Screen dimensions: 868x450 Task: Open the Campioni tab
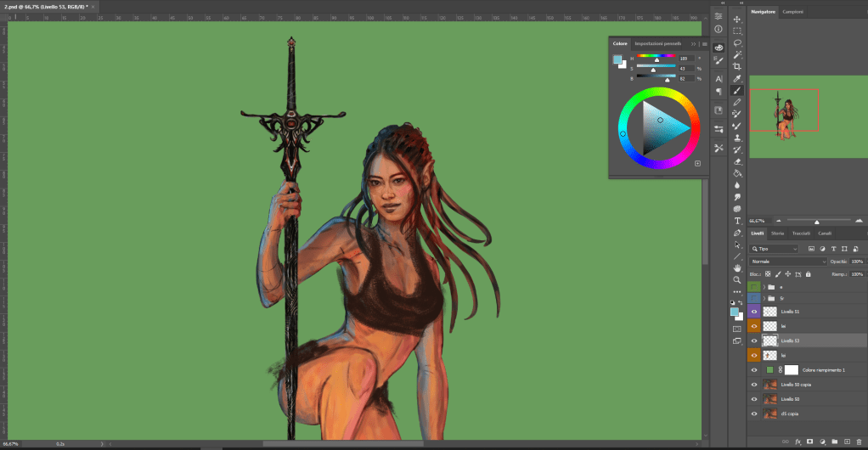[793, 11]
